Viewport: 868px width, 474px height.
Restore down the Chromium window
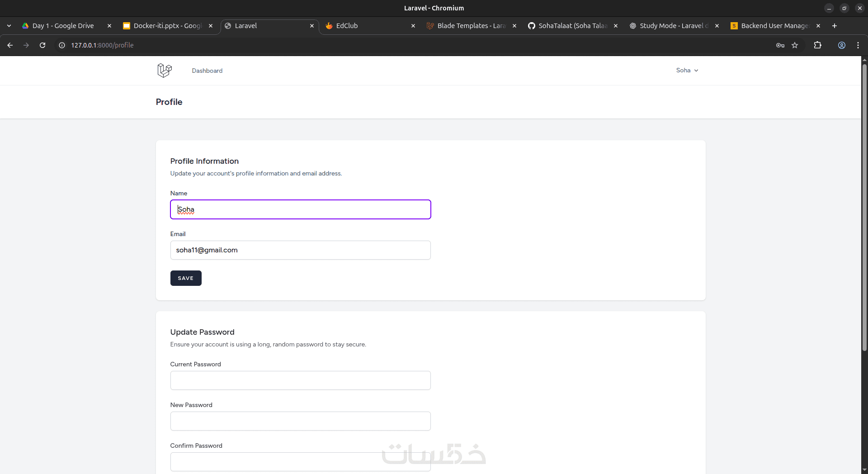[x=844, y=8]
